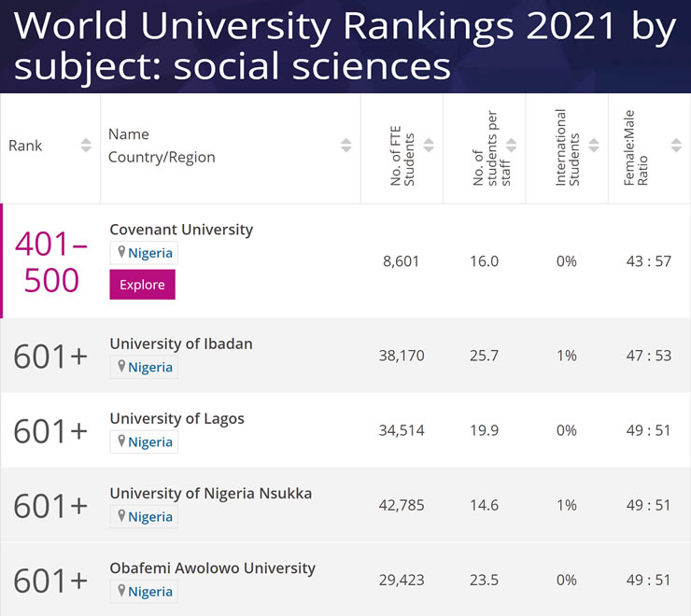Open Obafemi Awolowo University page
Screen dimensions: 691x616
pos(212,568)
